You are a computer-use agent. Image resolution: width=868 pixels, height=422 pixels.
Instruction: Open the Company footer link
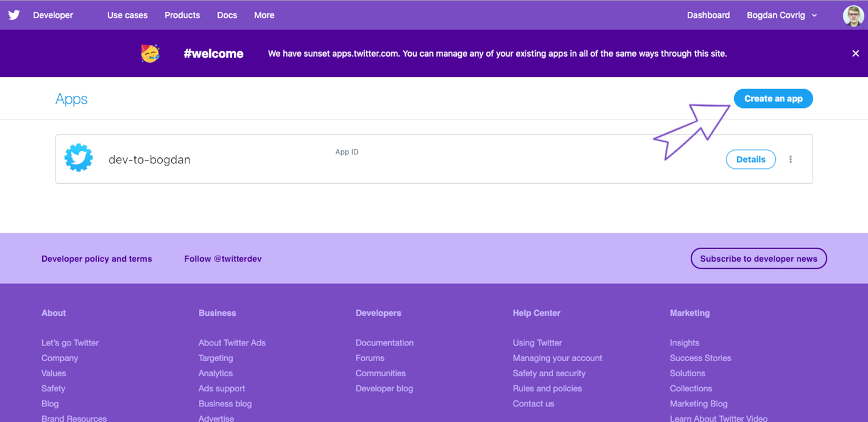tap(60, 358)
